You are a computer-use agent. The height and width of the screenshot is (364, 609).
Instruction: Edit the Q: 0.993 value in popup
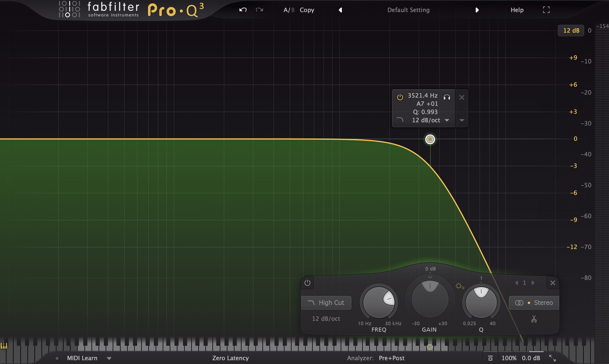[x=425, y=112]
